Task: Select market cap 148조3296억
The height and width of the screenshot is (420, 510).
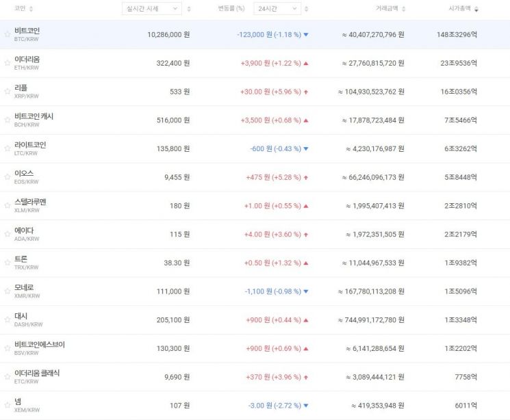Action: coord(457,34)
